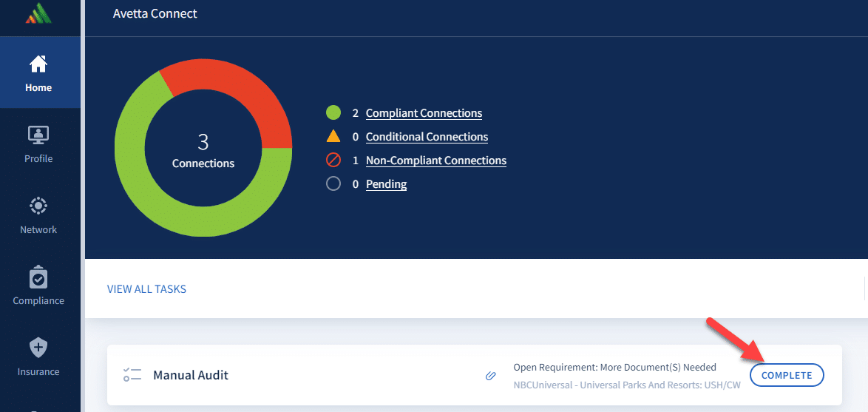The image size is (868, 412).
Task: Open the Home sidebar icon
Action: click(38, 64)
